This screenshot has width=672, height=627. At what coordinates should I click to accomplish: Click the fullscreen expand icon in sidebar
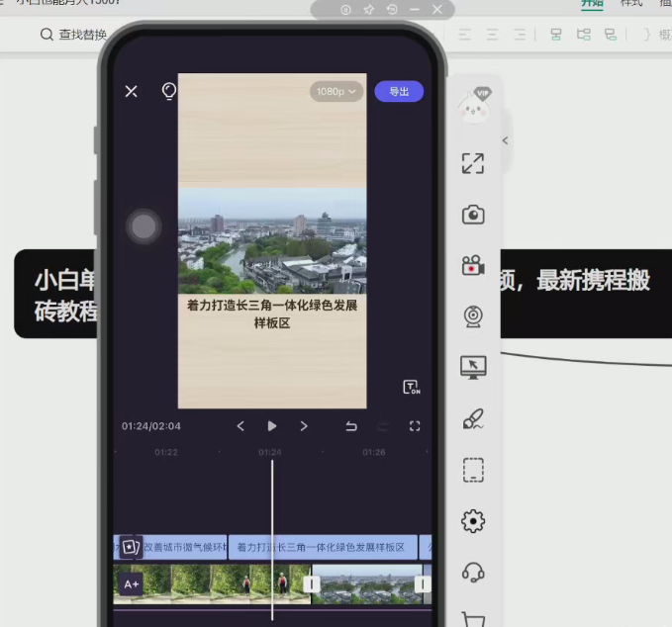point(473,164)
